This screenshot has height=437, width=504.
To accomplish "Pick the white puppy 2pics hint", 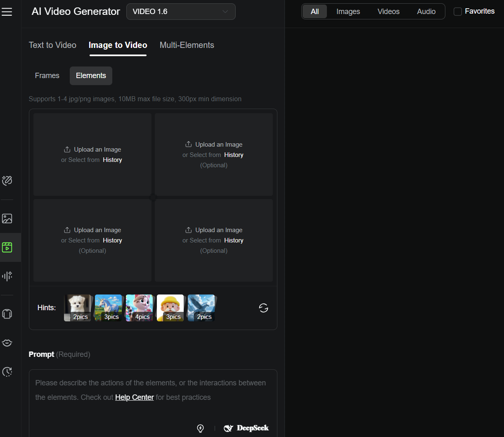I will coord(78,308).
